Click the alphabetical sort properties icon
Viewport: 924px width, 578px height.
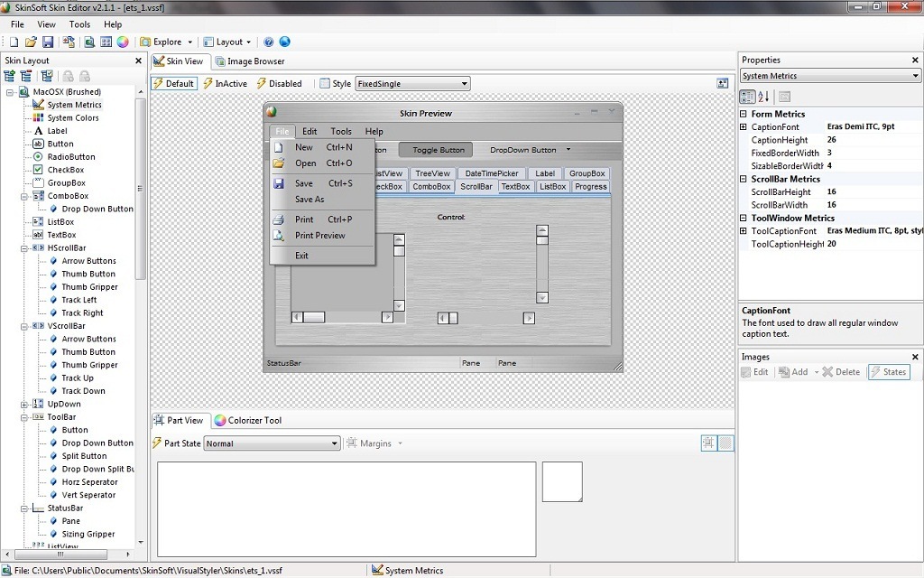click(763, 97)
